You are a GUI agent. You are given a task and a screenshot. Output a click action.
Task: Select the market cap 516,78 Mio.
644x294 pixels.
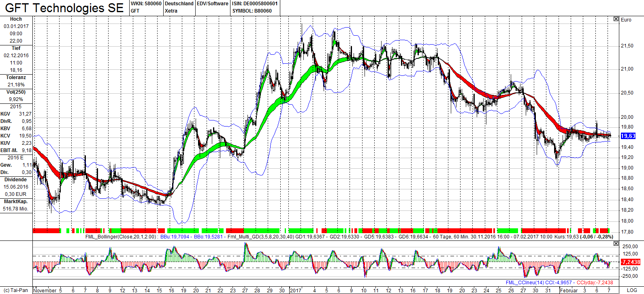pyautogui.click(x=16, y=209)
